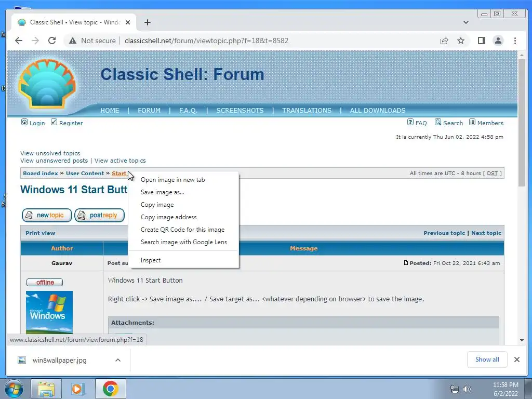Open the Windows Start orb
The height and width of the screenshot is (399, 532).
click(x=14, y=389)
